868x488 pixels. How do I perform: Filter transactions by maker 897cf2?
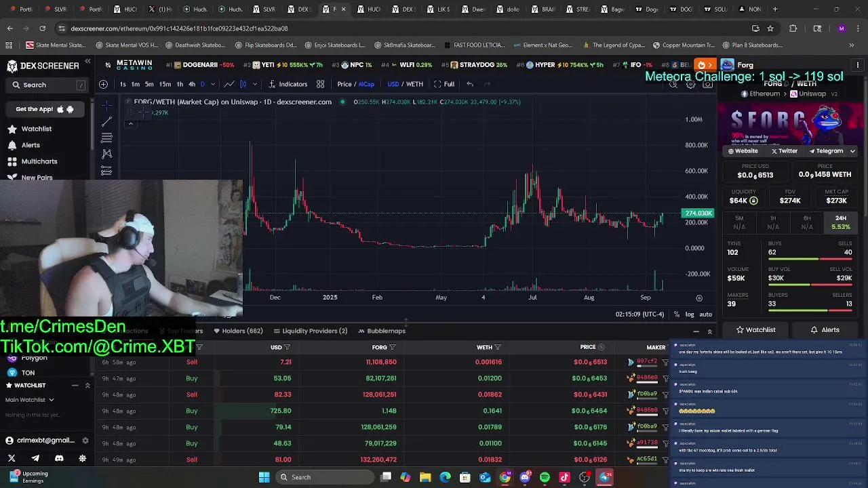(x=665, y=362)
